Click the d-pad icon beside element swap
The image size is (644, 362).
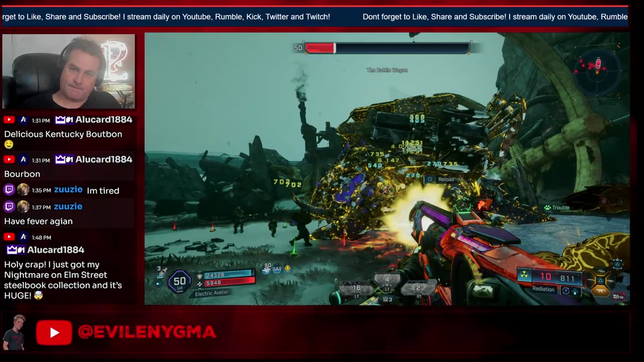coord(575,291)
